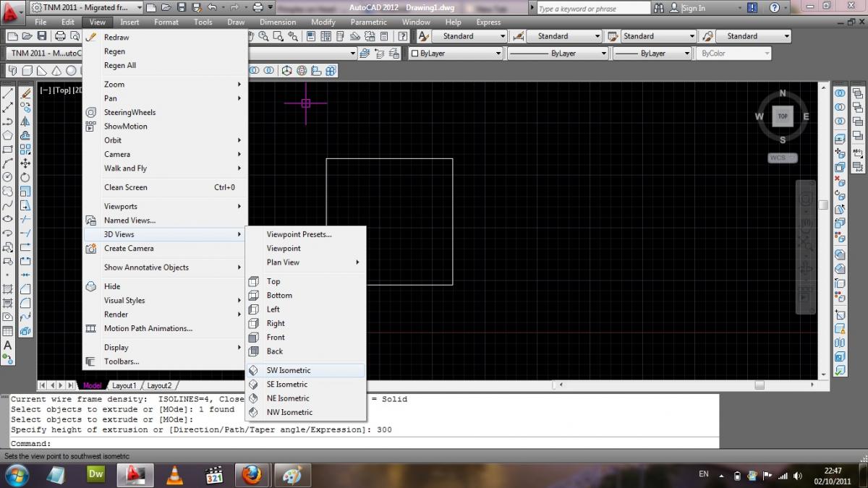Open VLC media player from taskbar

click(x=174, y=475)
